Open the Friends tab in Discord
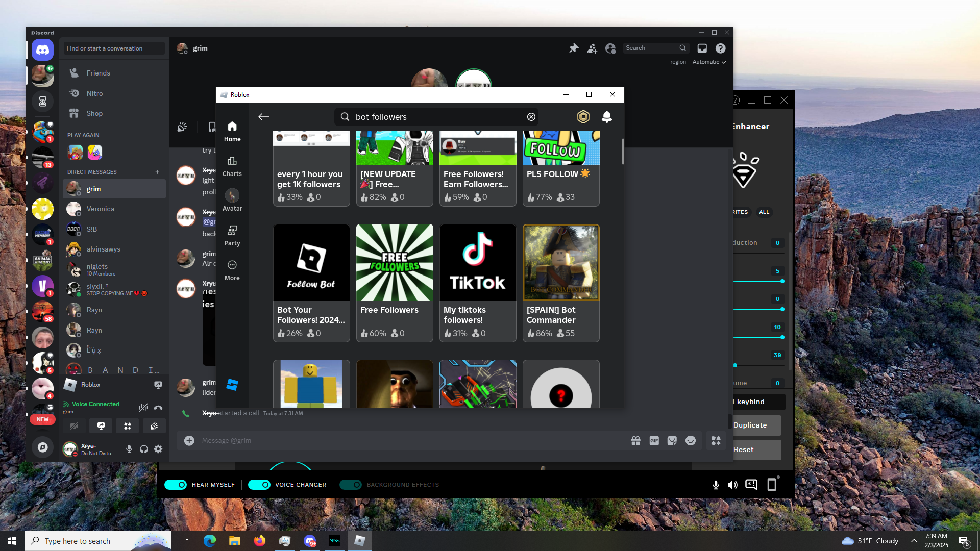 point(98,73)
